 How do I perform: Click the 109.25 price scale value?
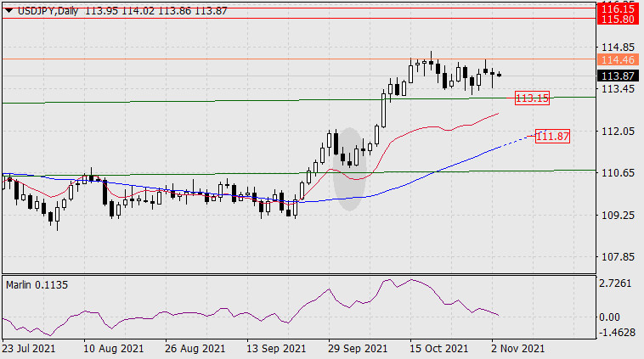618,215
